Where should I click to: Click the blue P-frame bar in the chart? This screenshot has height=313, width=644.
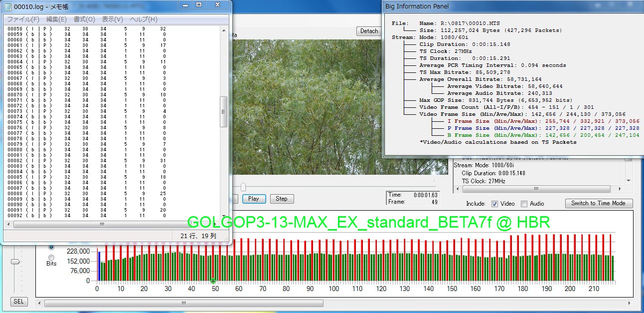[99, 266]
